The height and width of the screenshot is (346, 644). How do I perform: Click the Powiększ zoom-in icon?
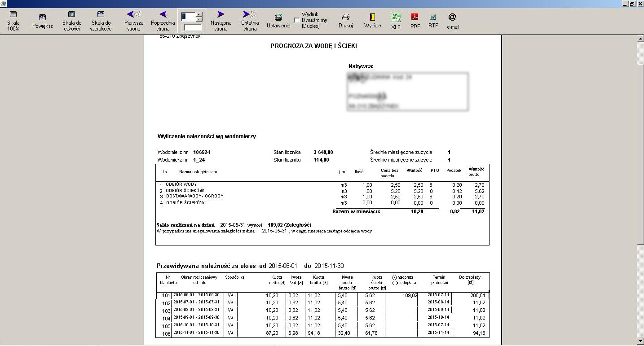point(42,18)
